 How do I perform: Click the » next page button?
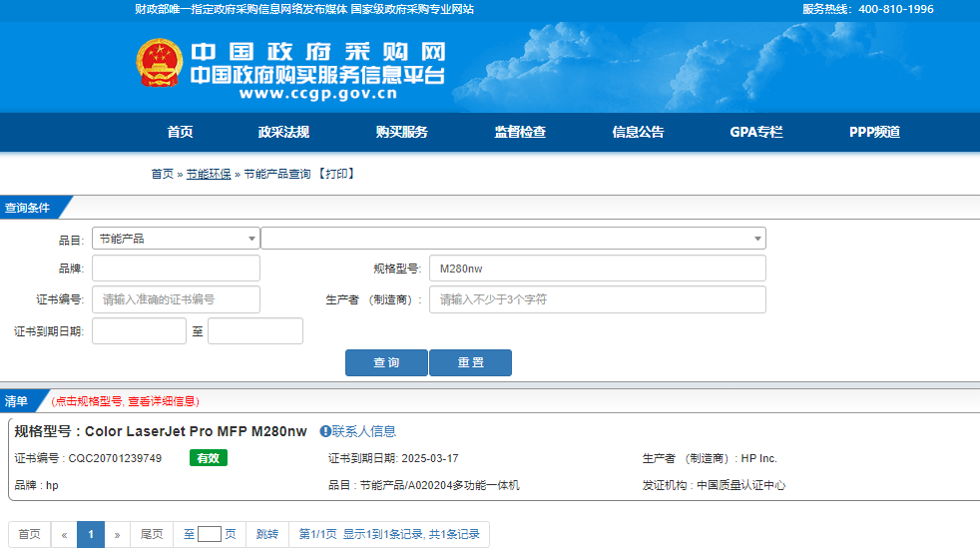click(x=117, y=534)
